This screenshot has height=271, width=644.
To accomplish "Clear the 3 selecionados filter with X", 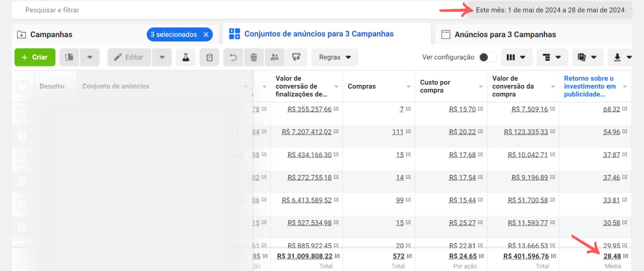I will coord(206,34).
